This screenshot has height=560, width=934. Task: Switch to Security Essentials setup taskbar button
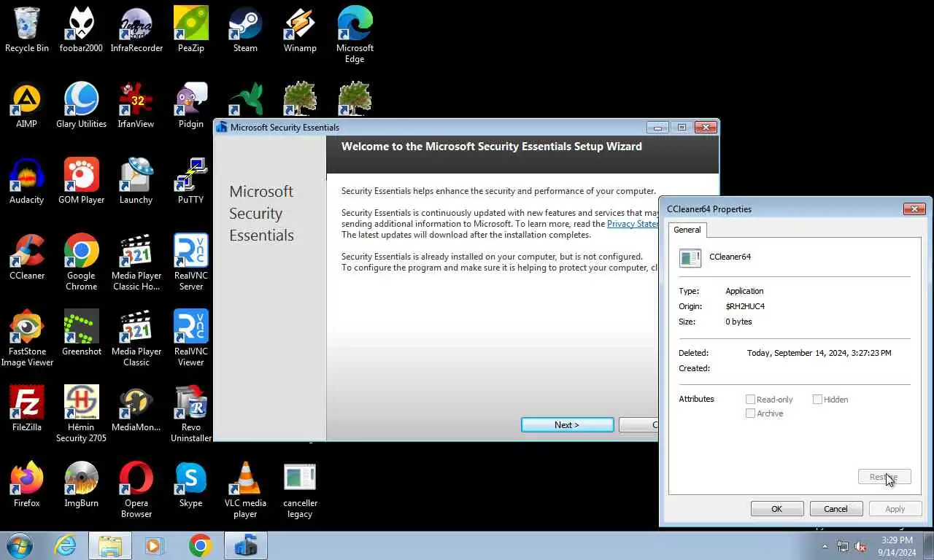pyautogui.click(x=246, y=545)
